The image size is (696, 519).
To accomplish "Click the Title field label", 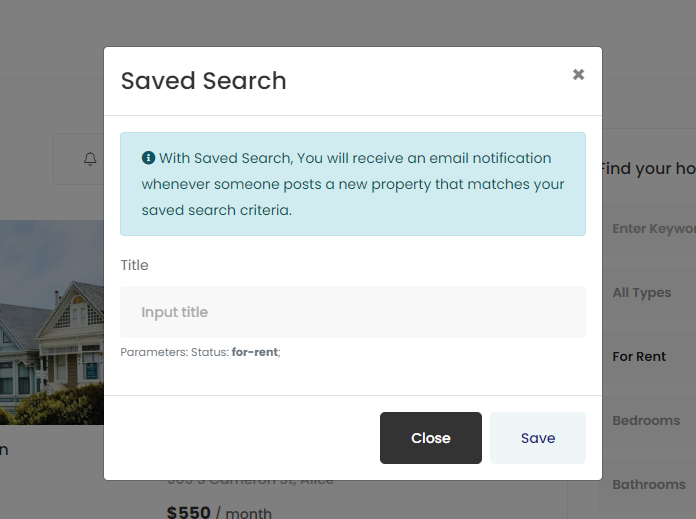I will tap(134, 265).
